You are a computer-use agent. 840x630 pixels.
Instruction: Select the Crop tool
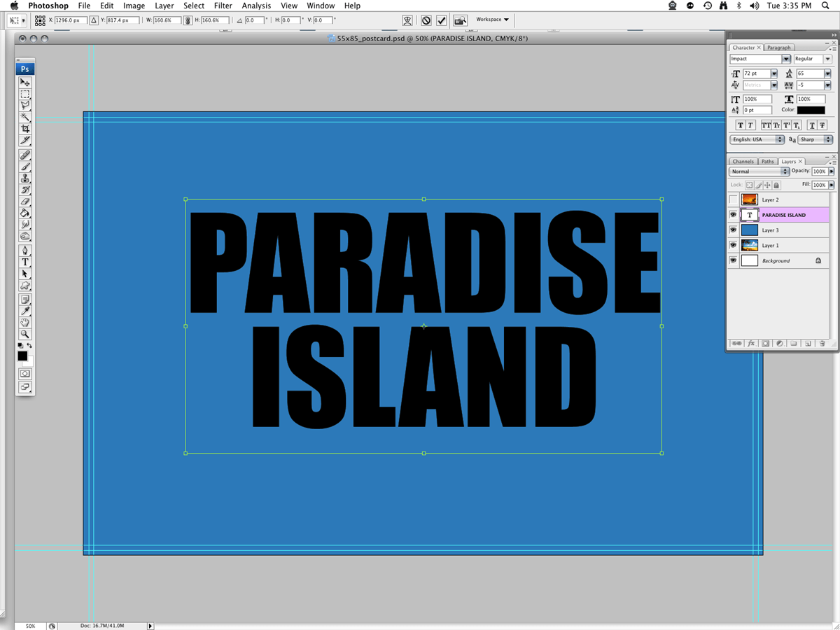pyautogui.click(x=25, y=129)
